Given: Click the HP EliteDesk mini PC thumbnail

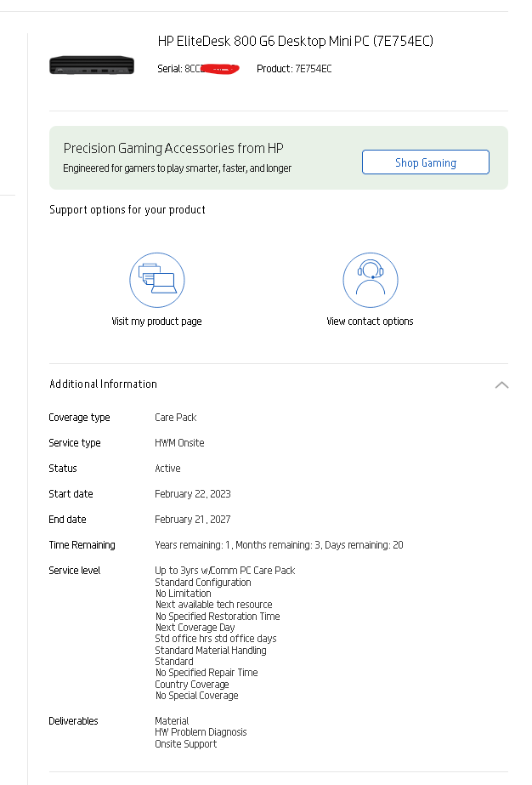Looking at the screenshot, I should point(92,65).
